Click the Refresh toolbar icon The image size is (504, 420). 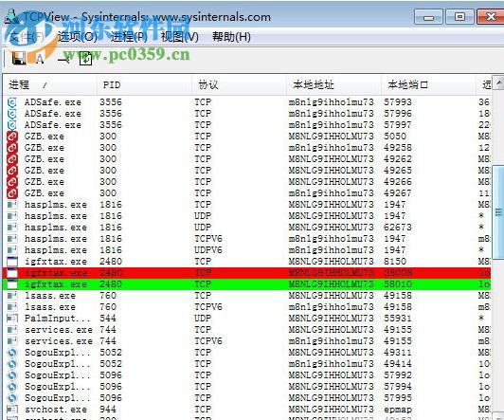coord(85,59)
